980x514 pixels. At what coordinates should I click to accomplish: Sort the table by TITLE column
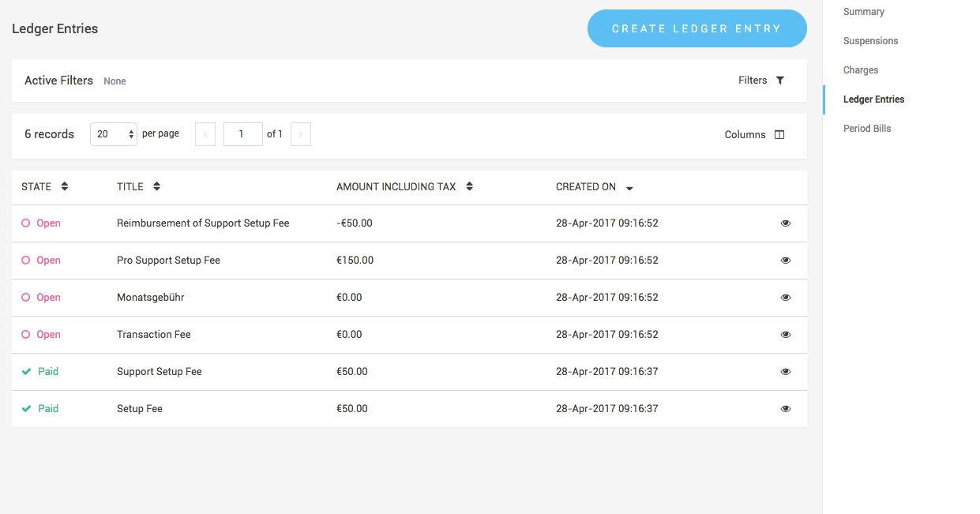(x=156, y=186)
